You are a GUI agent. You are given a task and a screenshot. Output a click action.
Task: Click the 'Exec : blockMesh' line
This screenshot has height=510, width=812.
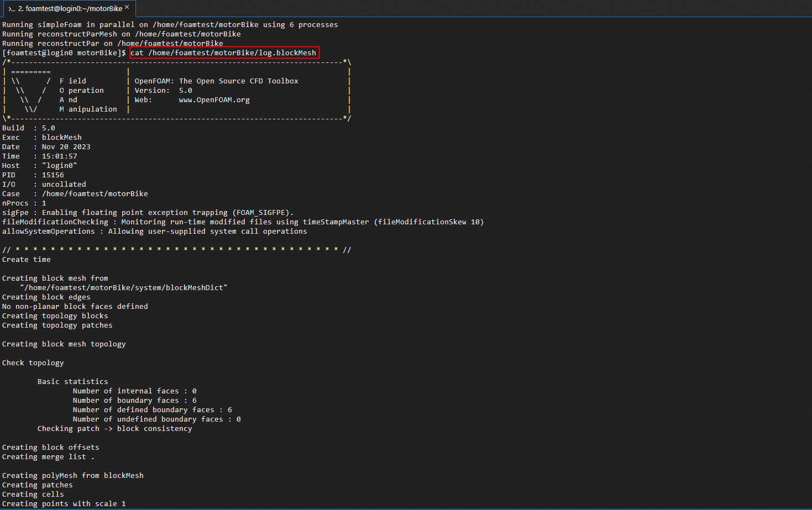pos(42,138)
